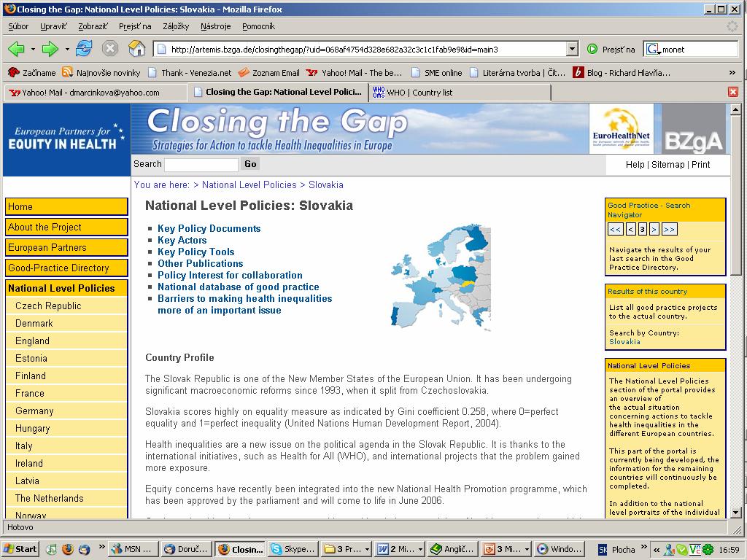Open the Good-Practice Directory nav item

coord(66,268)
